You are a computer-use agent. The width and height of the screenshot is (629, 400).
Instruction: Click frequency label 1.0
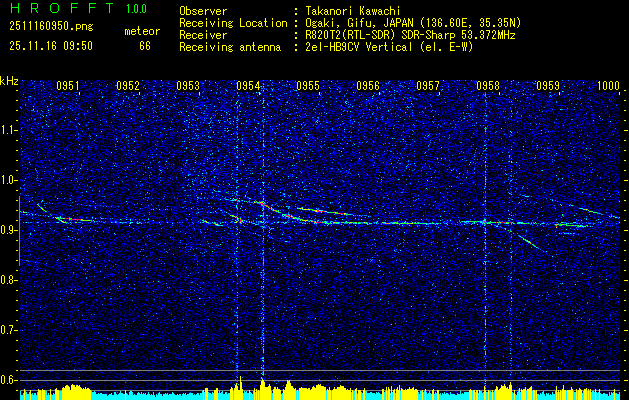(9, 180)
